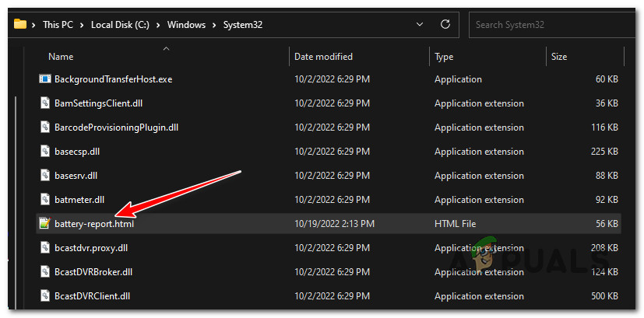Expand the chevron before This PC
Screen dimensions: 644x318
[34, 25]
